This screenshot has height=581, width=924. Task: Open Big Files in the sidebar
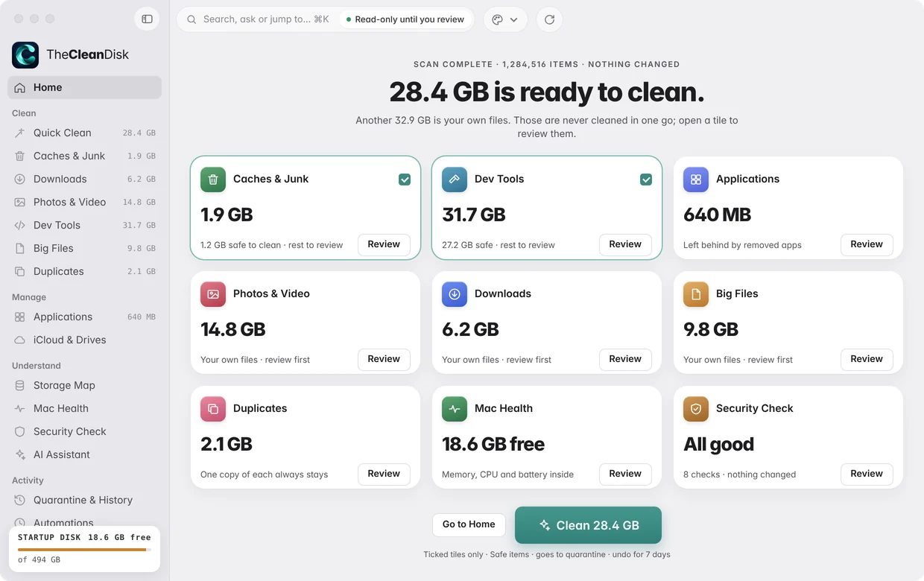[x=84, y=248]
